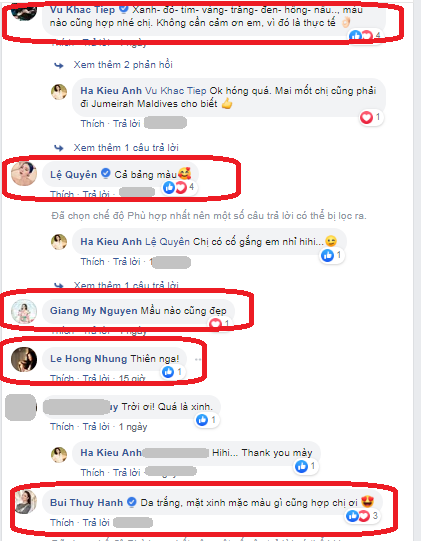Viewport: 421px width, 541px height.
Task: Open Bui Thuy Hanh's profile picture
Action: (x=27, y=502)
